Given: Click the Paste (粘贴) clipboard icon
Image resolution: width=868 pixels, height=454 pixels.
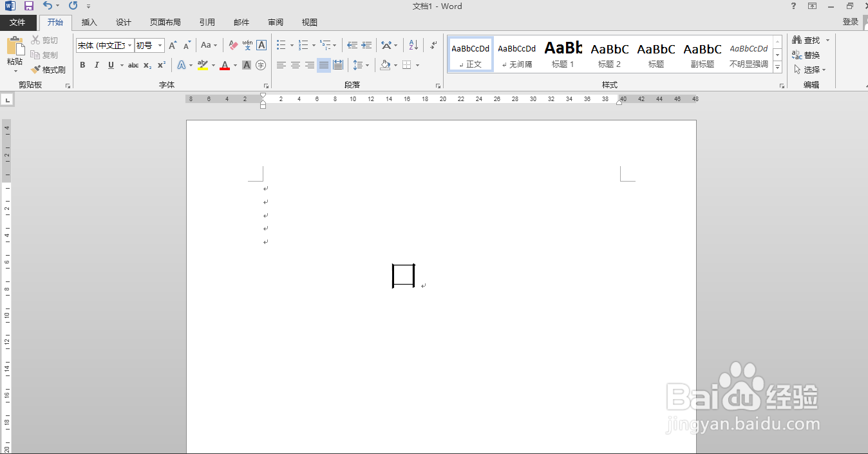Looking at the screenshot, I should point(15,46).
